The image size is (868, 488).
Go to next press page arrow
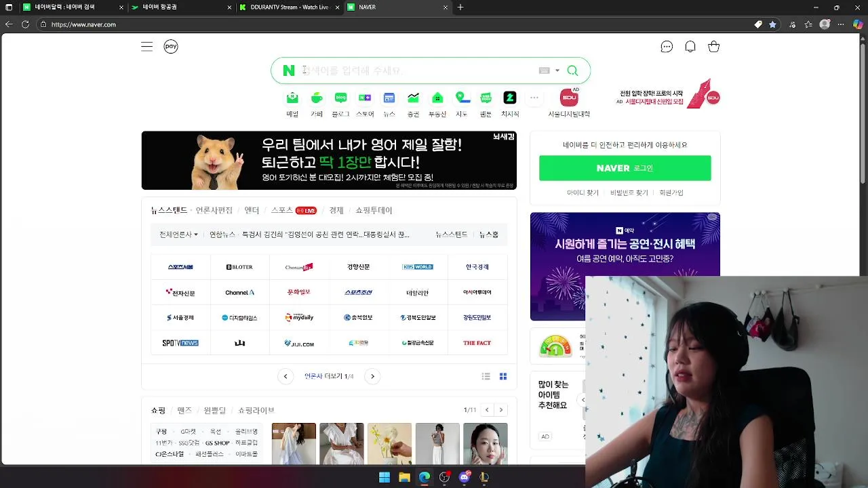pyautogui.click(x=372, y=376)
